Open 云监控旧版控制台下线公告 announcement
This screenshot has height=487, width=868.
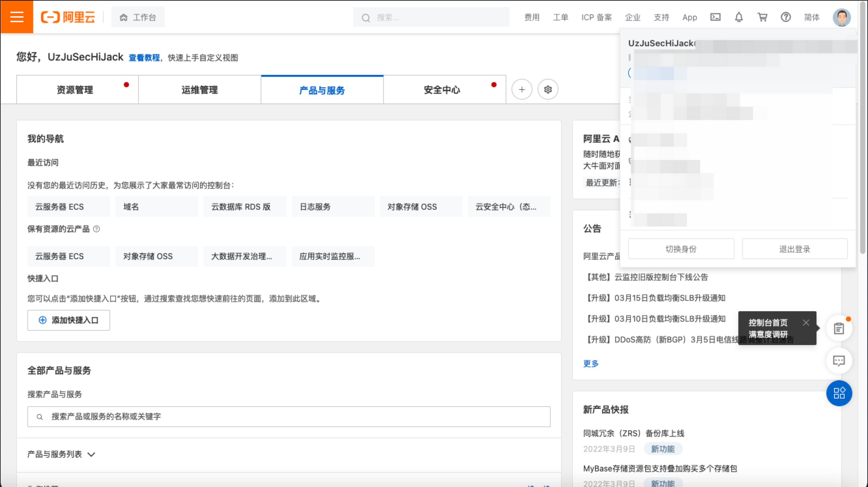645,277
